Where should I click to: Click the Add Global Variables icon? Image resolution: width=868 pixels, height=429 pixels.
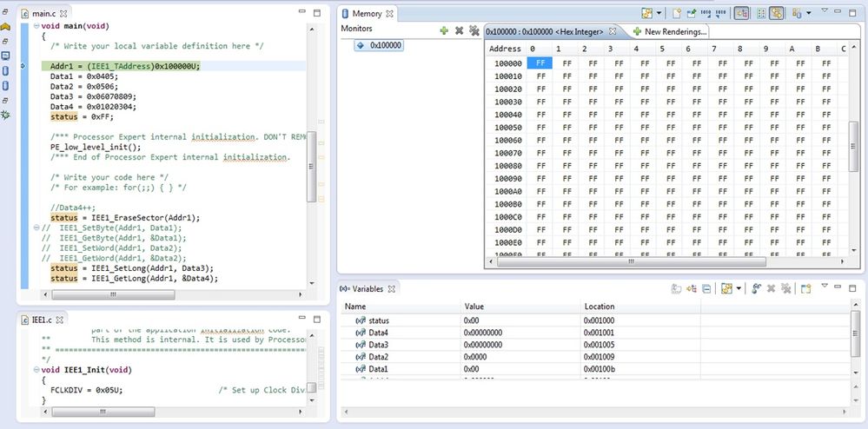coord(756,289)
